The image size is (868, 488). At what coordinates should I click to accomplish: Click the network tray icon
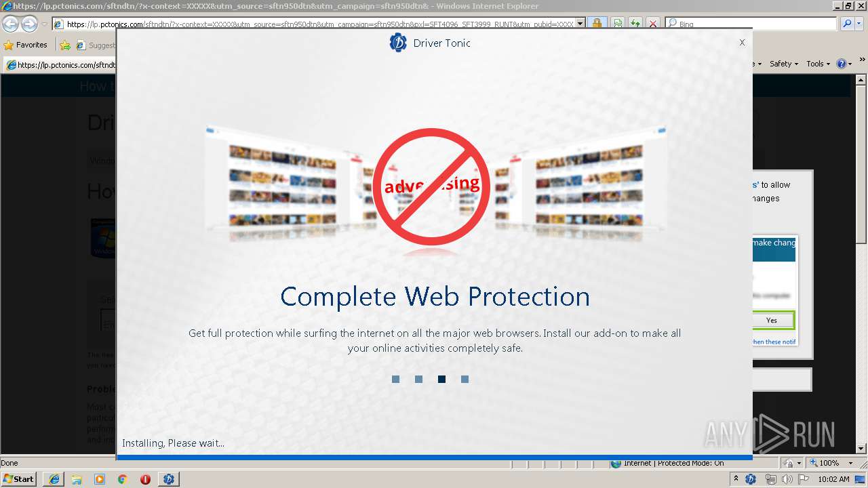770,479
